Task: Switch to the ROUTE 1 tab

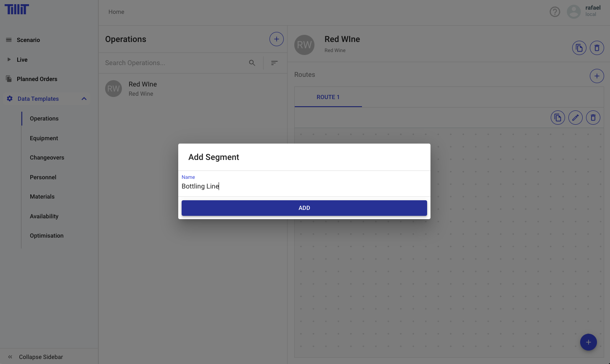Action: click(x=328, y=97)
